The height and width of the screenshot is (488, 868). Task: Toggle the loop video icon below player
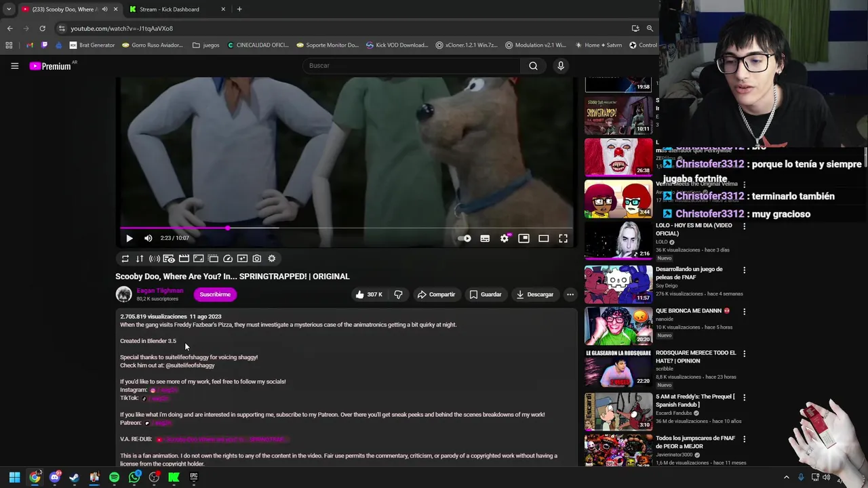pos(125,258)
